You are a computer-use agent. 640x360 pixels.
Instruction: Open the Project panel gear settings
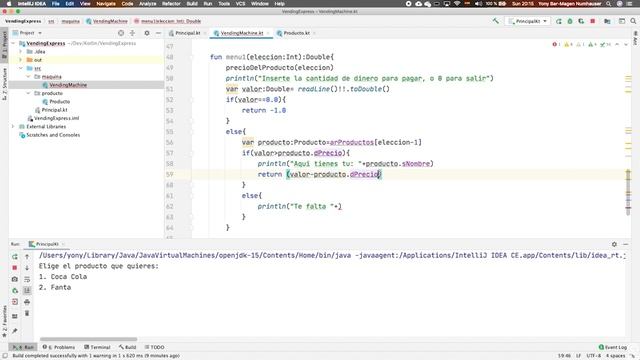tap(147, 33)
